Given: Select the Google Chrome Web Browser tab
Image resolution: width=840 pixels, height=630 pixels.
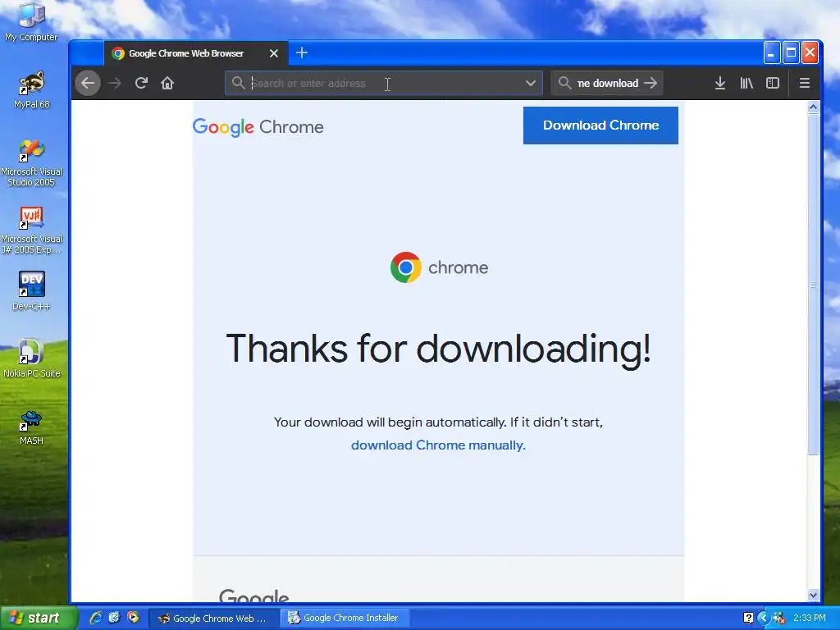Looking at the screenshot, I should 195,53.
